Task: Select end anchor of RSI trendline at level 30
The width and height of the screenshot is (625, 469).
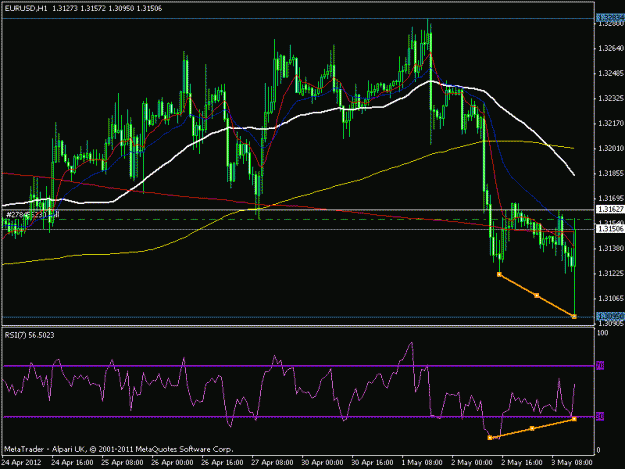Action: [x=574, y=419]
